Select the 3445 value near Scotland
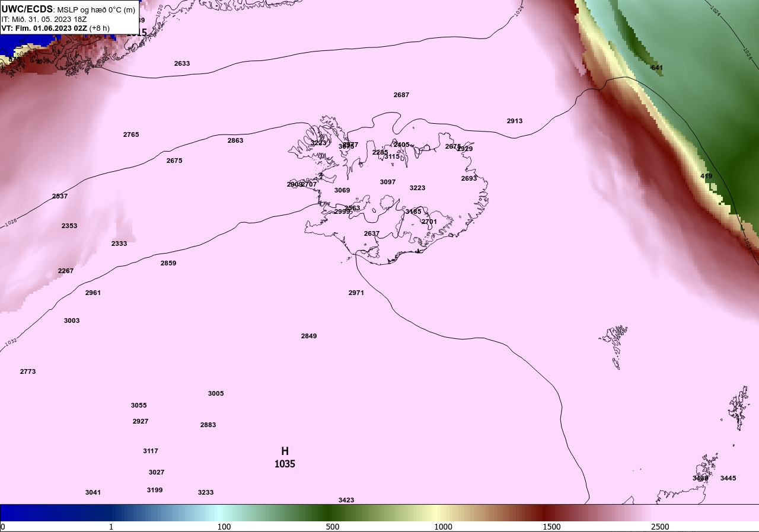759x532 pixels. tap(728, 478)
